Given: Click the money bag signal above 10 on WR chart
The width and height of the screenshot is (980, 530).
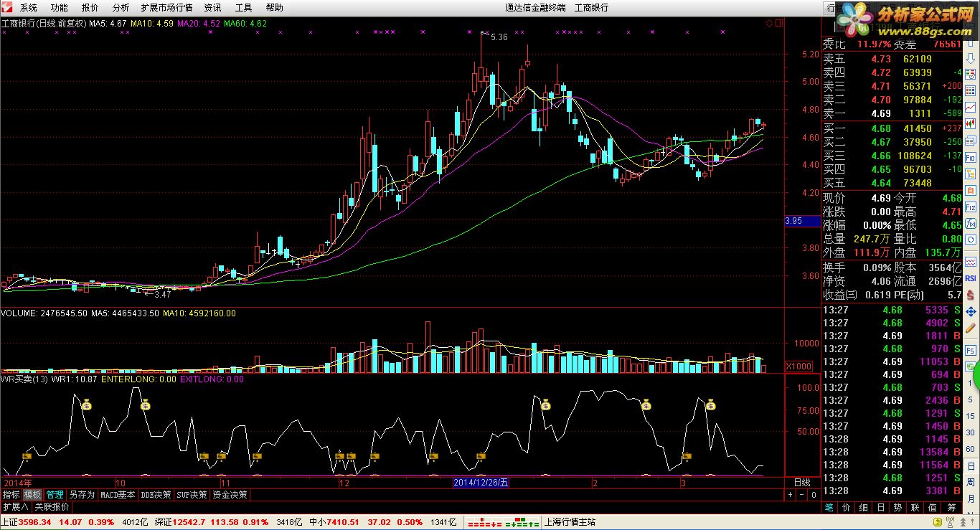Looking at the screenshot, I should (x=146, y=406).
